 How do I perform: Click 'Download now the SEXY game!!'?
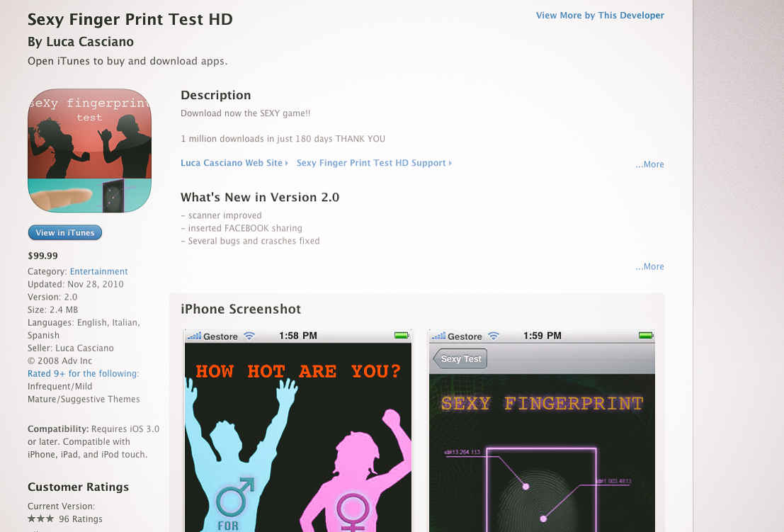246,113
